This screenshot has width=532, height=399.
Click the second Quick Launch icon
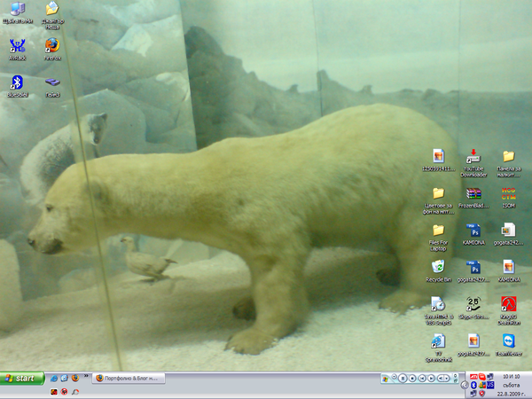coord(64,378)
